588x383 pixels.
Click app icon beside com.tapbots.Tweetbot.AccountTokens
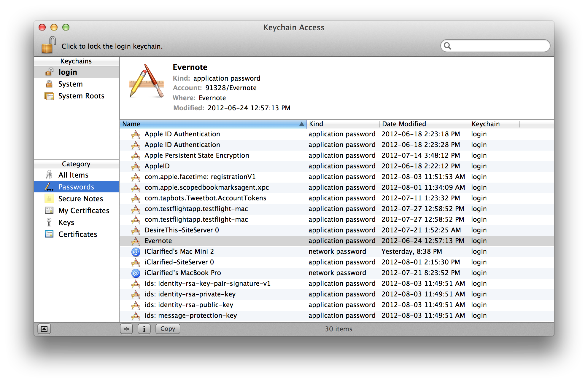tap(136, 198)
